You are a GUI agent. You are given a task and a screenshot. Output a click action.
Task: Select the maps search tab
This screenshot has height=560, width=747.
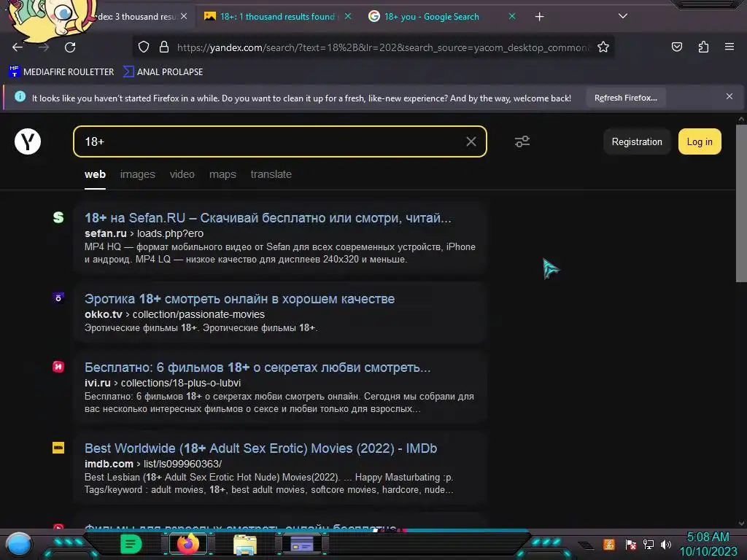tap(222, 174)
